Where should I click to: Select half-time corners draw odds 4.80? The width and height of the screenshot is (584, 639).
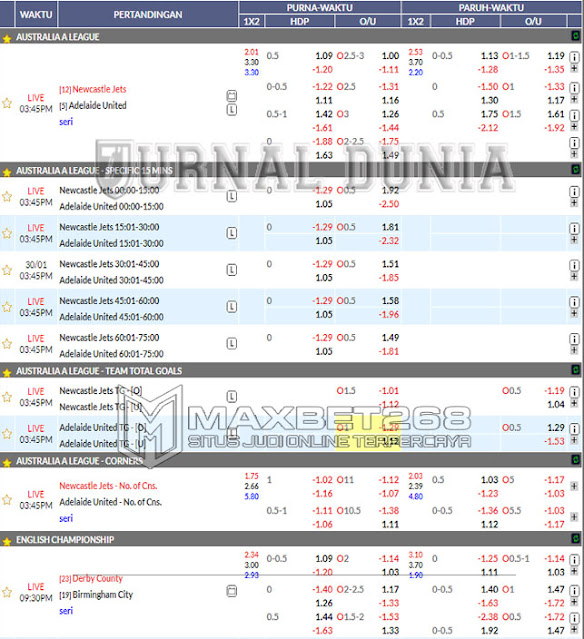tap(416, 496)
